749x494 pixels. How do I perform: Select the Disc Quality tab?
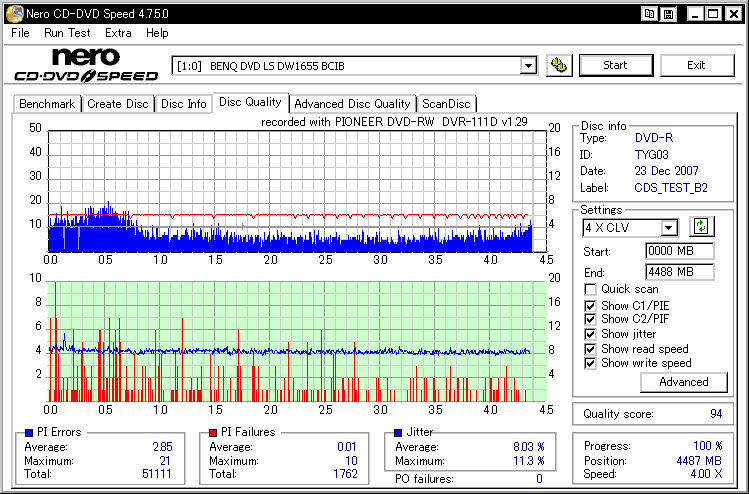pos(250,102)
